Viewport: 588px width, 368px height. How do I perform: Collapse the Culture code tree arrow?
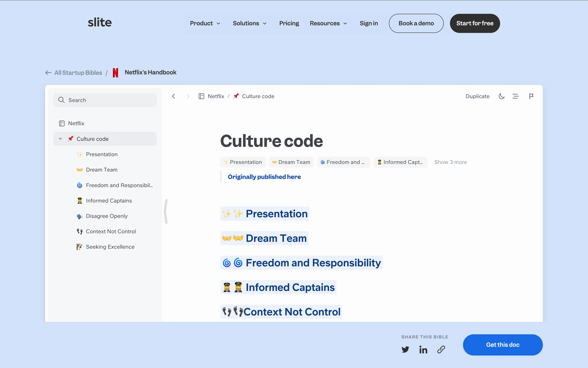(x=60, y=139)
